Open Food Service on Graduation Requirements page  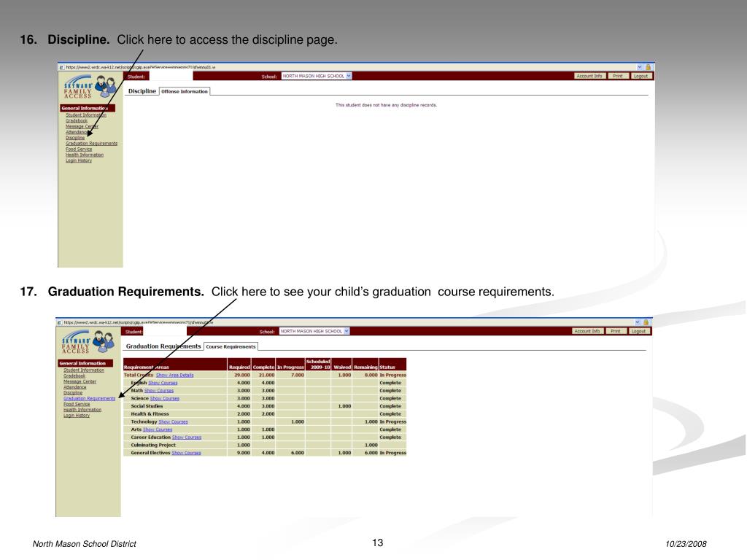click(x=77, y=404)
